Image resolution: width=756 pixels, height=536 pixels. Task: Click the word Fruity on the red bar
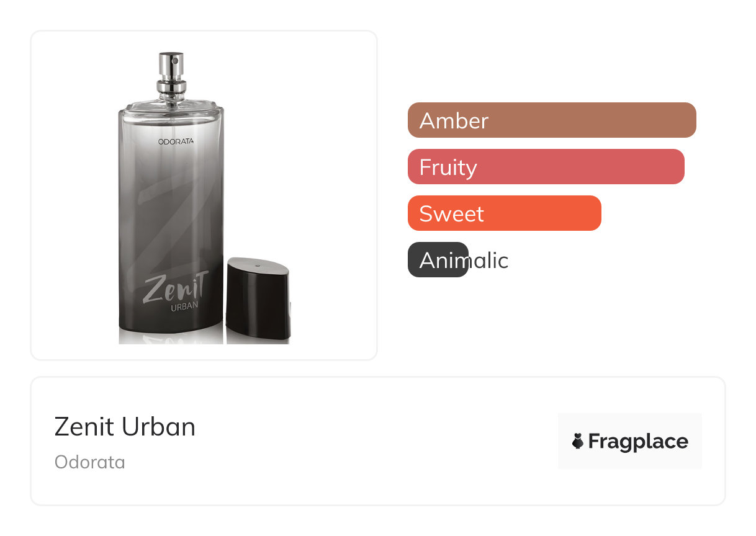[448, 167]
